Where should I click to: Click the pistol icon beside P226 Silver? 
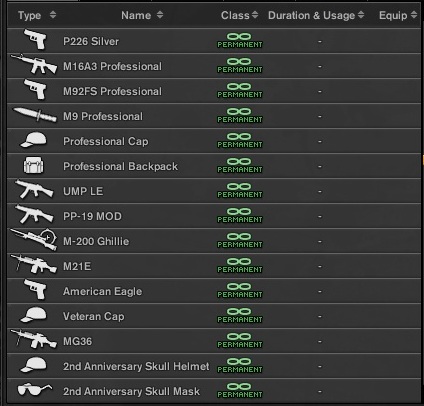click(x=35, y=40)
